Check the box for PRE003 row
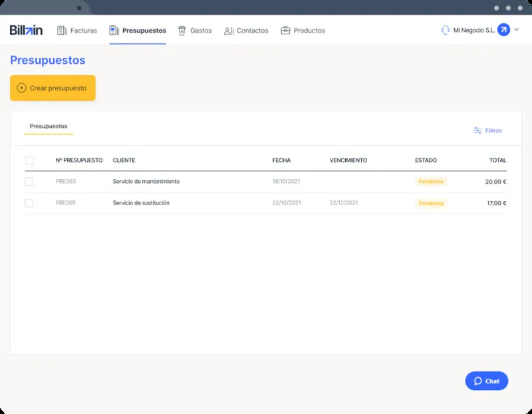 [x=29, y=181]
